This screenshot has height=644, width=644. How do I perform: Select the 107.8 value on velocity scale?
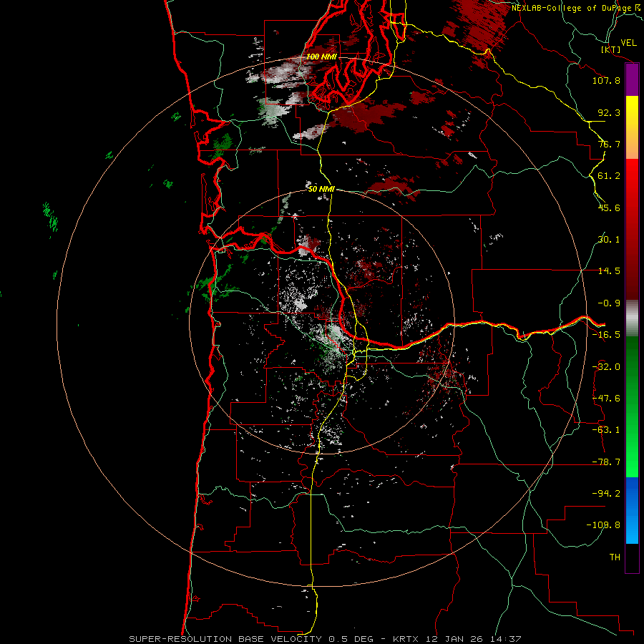606,80
